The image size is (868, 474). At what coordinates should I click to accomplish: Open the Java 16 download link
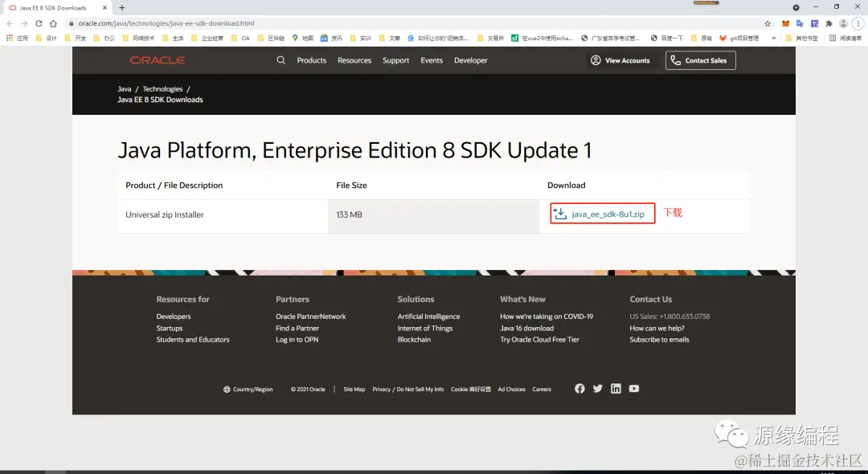tap(526, 328)
